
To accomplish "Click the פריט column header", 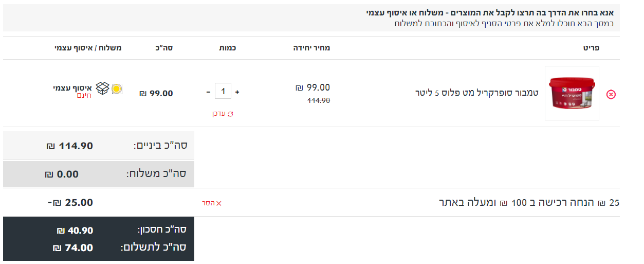I will pyautogui.click(x=591, y=48).
